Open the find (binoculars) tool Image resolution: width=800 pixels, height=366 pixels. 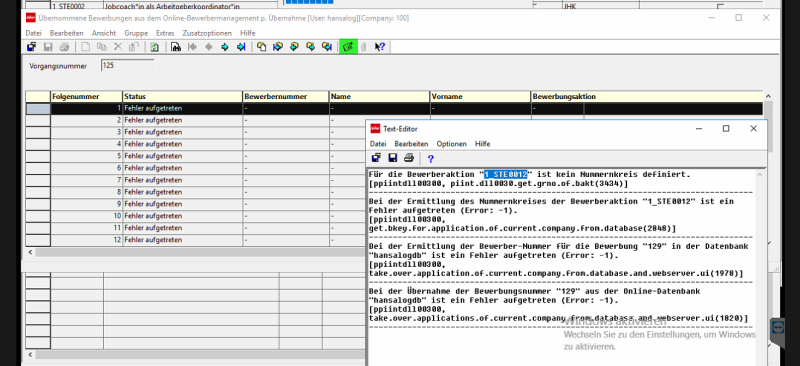tap(176, 47)
